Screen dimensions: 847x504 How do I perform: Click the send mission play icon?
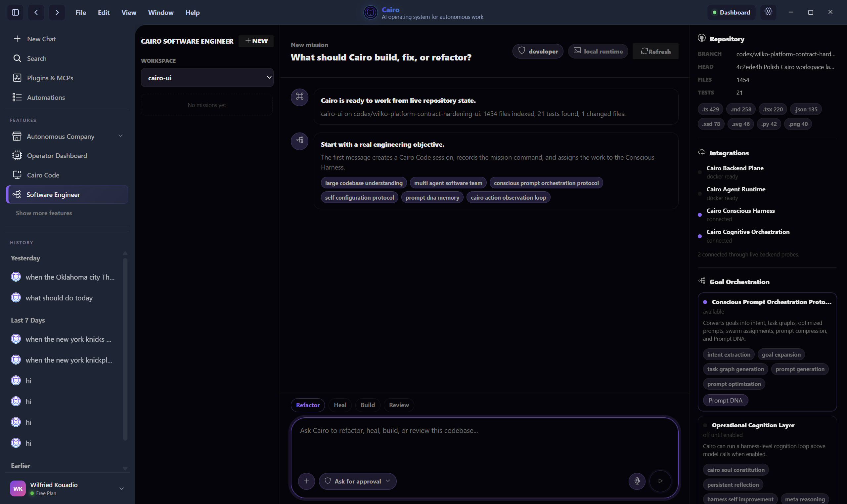[660, 481]
